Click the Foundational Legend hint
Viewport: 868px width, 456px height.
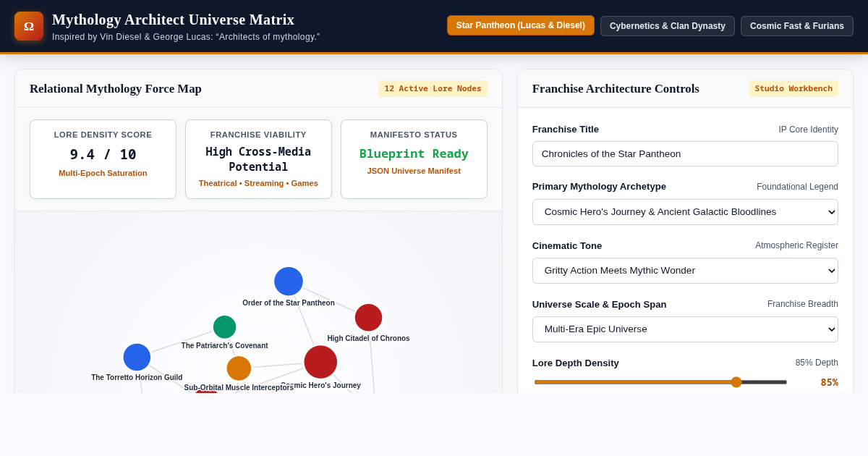(x=797, y=187)
